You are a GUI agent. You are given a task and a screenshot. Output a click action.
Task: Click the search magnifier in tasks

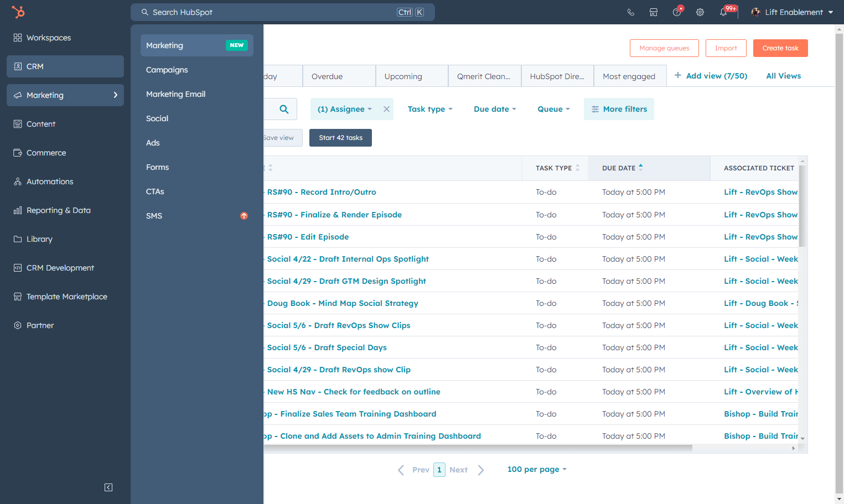[284, 109]
